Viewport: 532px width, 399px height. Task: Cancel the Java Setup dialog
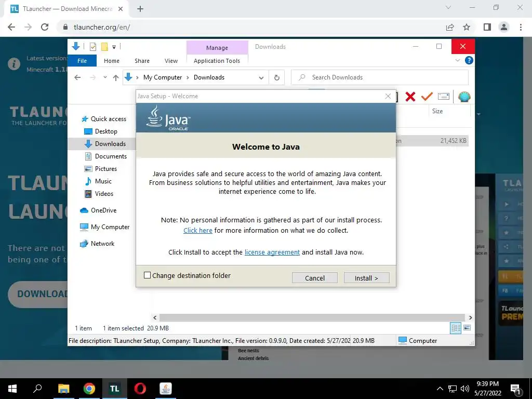point(314,278)
